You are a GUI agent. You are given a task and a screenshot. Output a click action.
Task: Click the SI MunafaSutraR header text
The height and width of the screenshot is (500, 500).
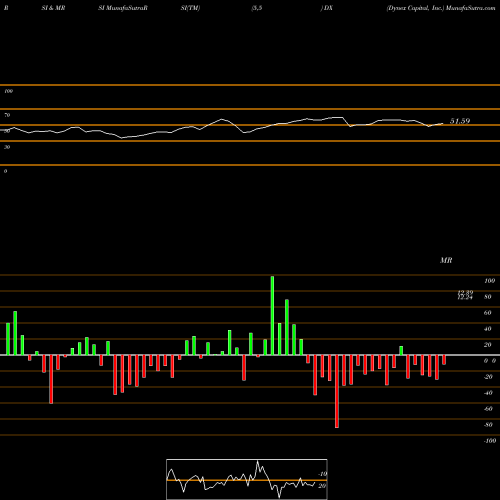123,8
